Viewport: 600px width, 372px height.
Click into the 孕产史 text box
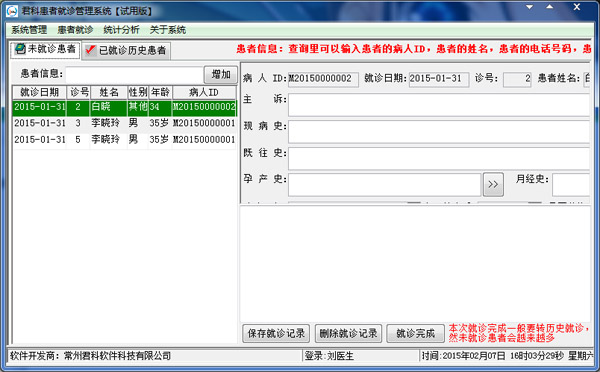click(x=384, y=185)
